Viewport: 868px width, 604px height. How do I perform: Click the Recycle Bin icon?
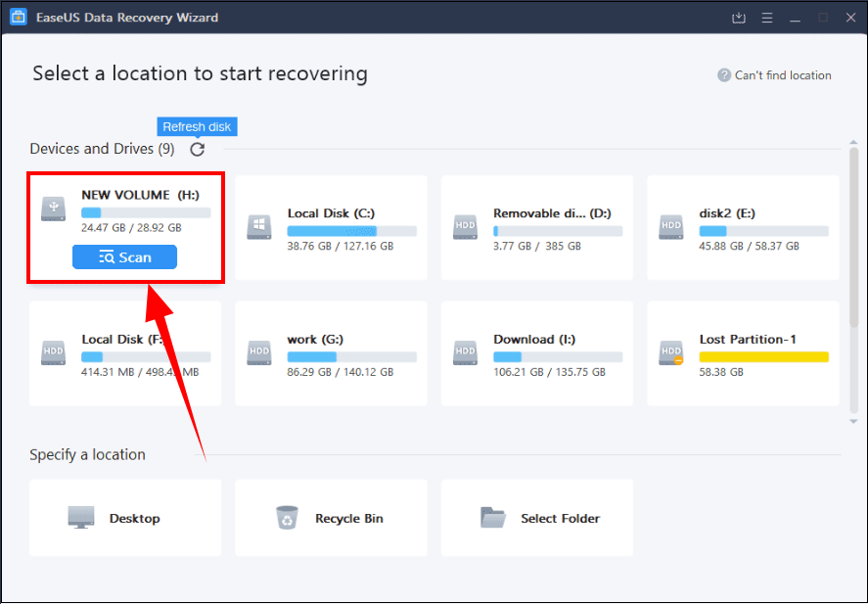coord(287,518)
